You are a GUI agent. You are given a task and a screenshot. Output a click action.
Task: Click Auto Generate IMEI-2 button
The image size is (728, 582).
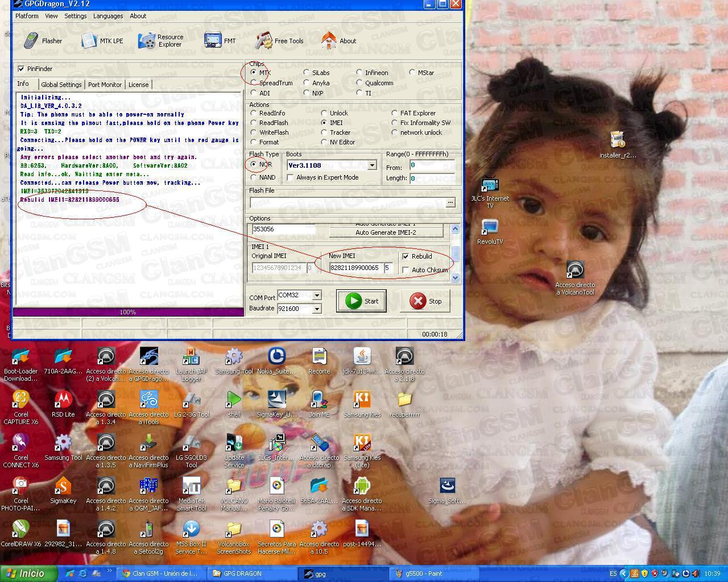[x=386, y=232]
